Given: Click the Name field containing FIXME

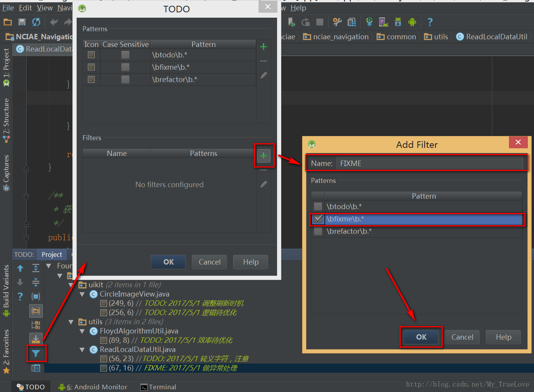Looking at the screenshot, I should pos(429,163).
